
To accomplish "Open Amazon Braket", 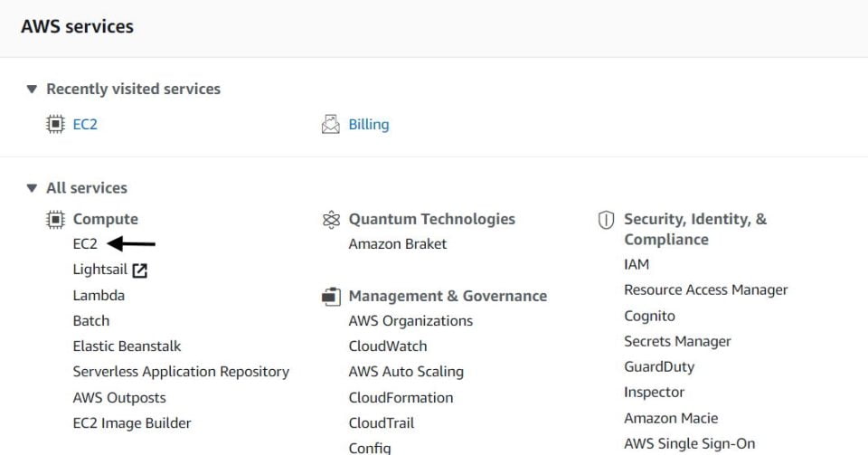I will pyautogui.click(x=398, y=243).
